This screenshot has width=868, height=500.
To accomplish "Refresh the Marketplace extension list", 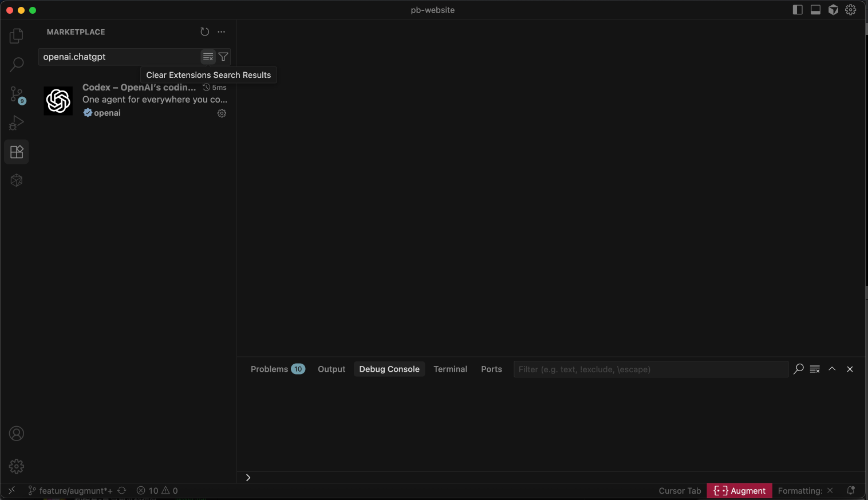I will point(204,32).
